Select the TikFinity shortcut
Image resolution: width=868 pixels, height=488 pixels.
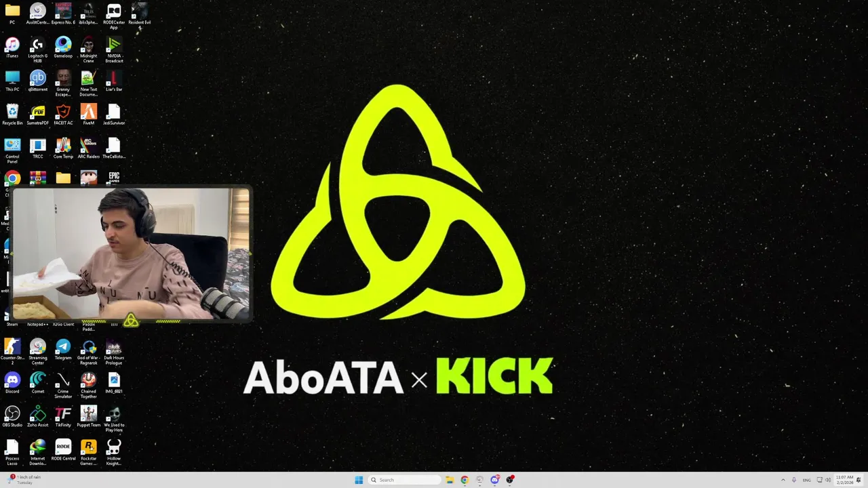63,417
